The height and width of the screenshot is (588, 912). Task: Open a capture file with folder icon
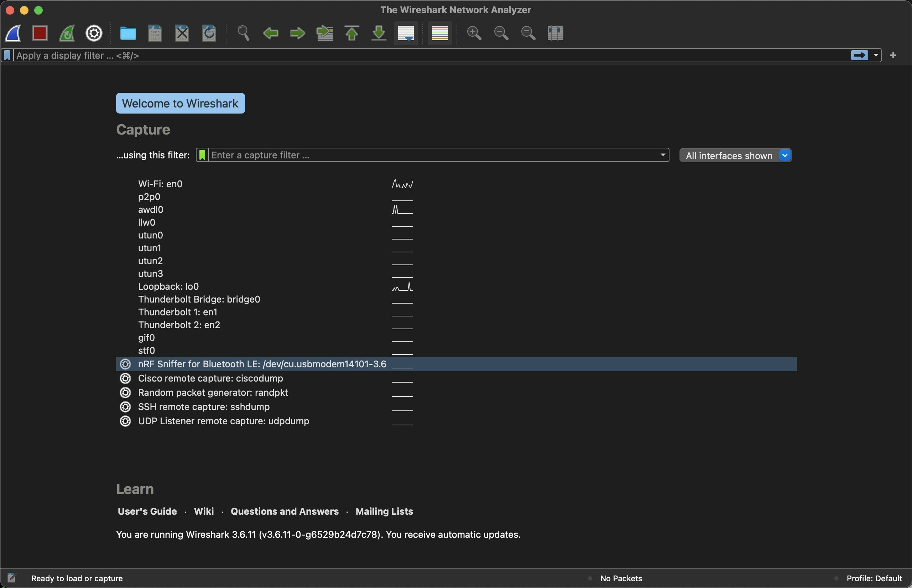point(128,33)
